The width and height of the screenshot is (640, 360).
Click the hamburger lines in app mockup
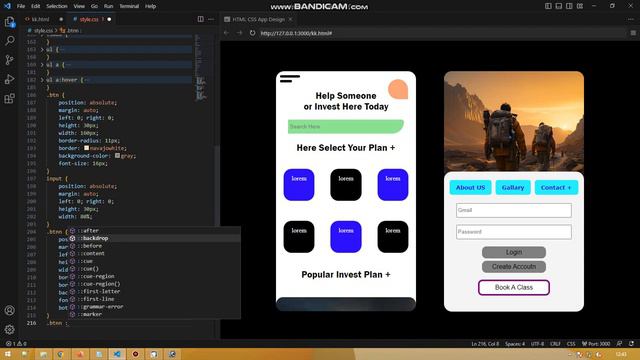tap(290, 79)
